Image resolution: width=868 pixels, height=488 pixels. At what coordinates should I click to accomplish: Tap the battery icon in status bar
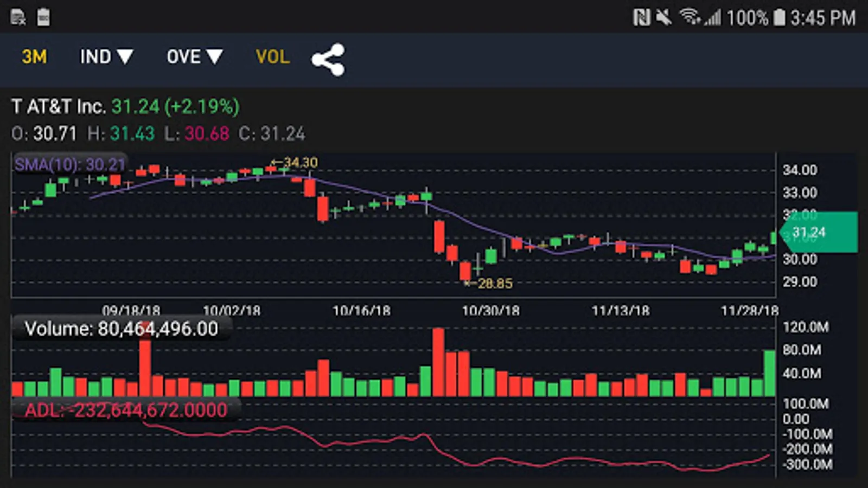779,17
